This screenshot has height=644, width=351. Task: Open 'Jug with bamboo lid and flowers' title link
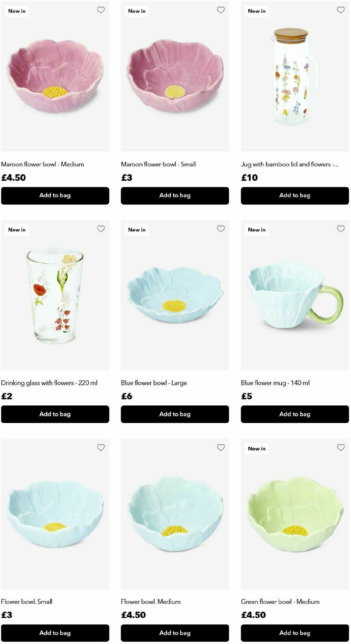(x=290, y=164)
